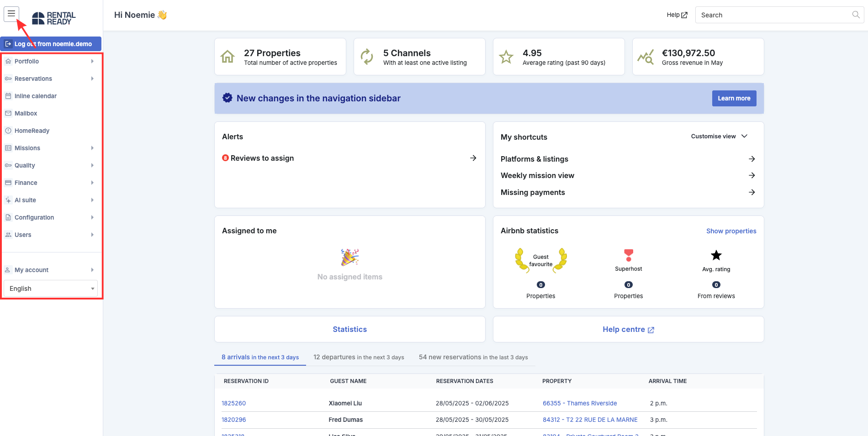This screenshot has height=436, width=868.
Task: Expand the Missions menu arrow
Action: (92, 148)
